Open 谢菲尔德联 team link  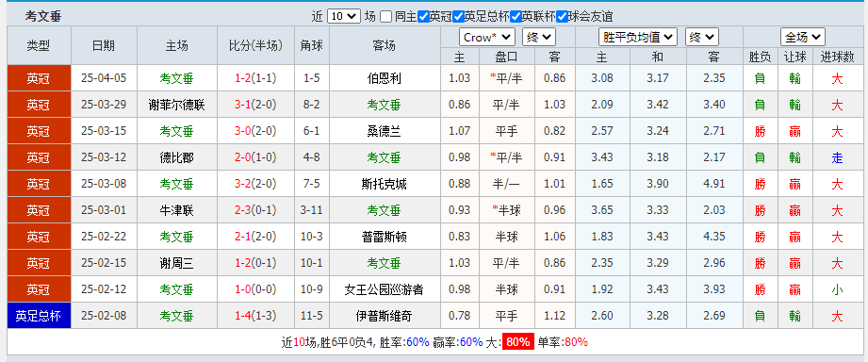coord(176,105)
